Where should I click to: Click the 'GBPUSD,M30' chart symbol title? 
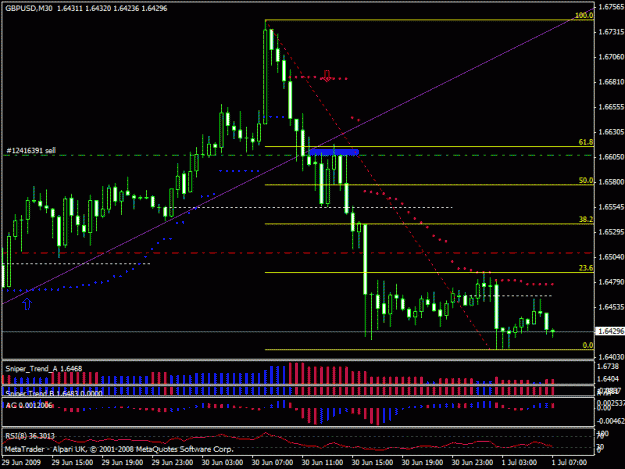tap(29, 8)
